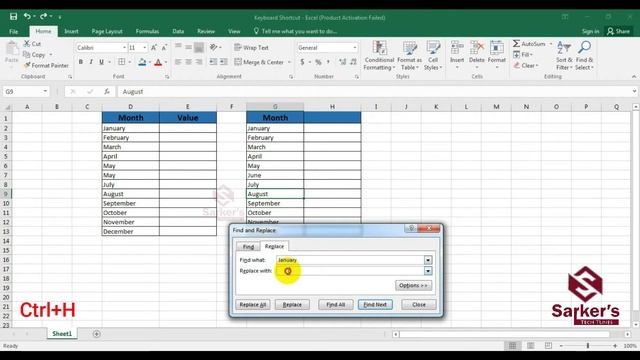Open the Clear eraser menu
This screenshot has height=360, width=640.
526,65
